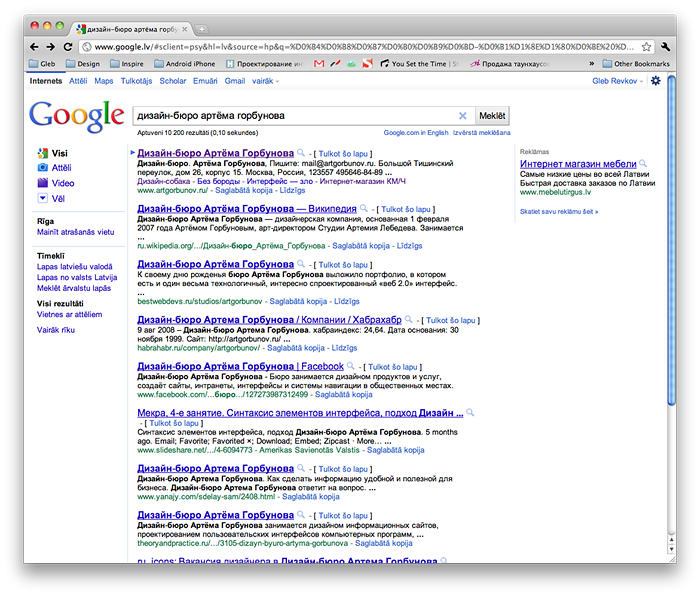Click the Google logo

click(x=77, y=116)
